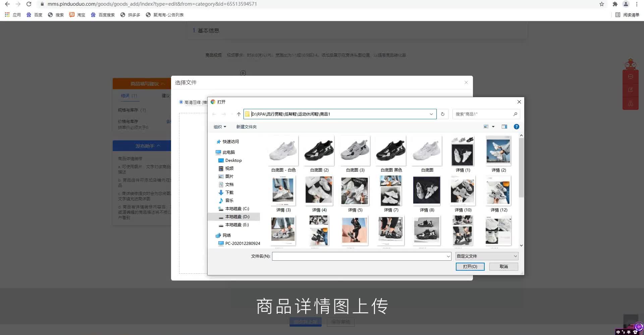Click 此电脑 in the sidebar
Screen dimensions: 644x335
[x=228, y=152]
